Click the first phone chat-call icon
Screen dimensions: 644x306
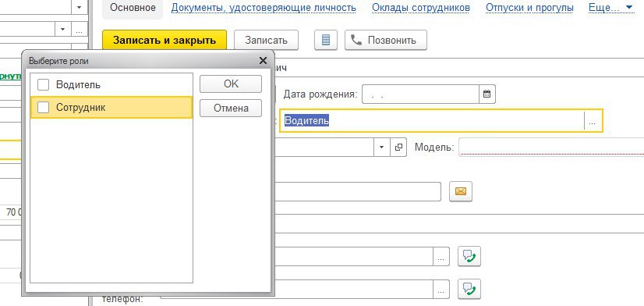469,256
